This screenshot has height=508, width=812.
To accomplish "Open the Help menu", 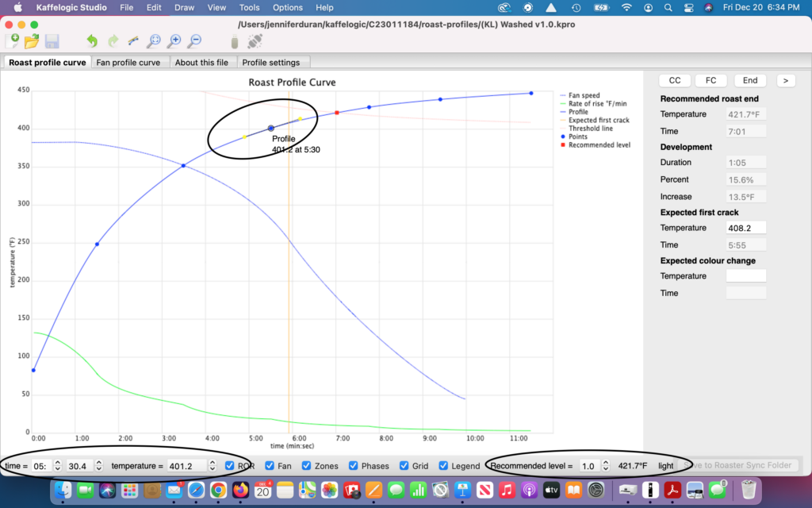I will coord(324,8).
